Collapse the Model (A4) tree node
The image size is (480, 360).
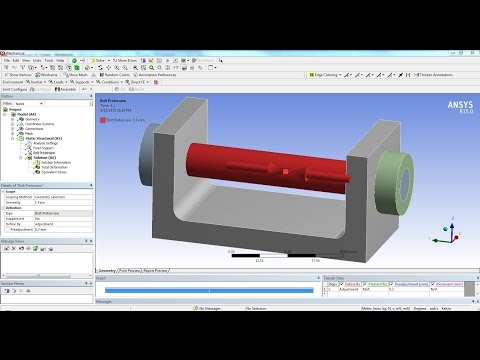click(x=5, y=114)
